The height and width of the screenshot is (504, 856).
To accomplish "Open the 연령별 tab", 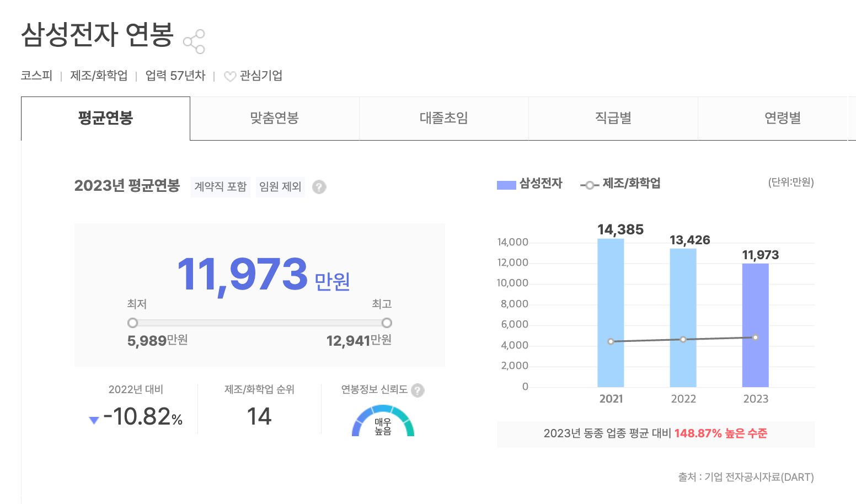I will point(783,119).
